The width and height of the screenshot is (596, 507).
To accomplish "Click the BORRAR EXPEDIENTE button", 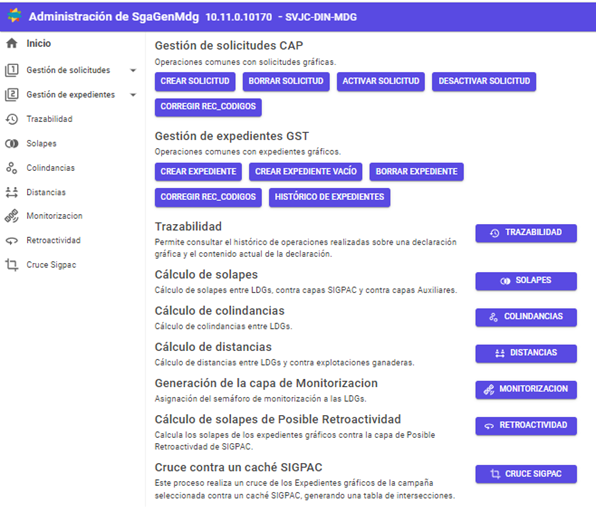I will [417, 172].
